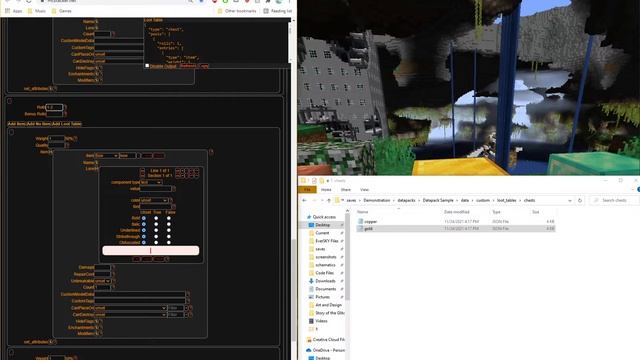Click the Minecraft game view

pyautogui.click(x=469, y=87)
